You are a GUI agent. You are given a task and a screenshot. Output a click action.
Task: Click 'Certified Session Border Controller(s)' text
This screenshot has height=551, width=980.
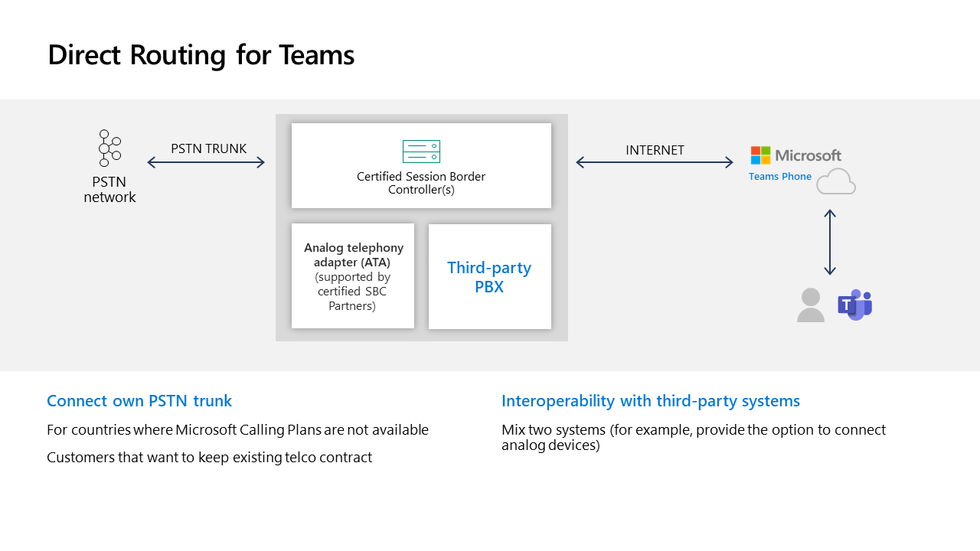[x=421, y=183]
